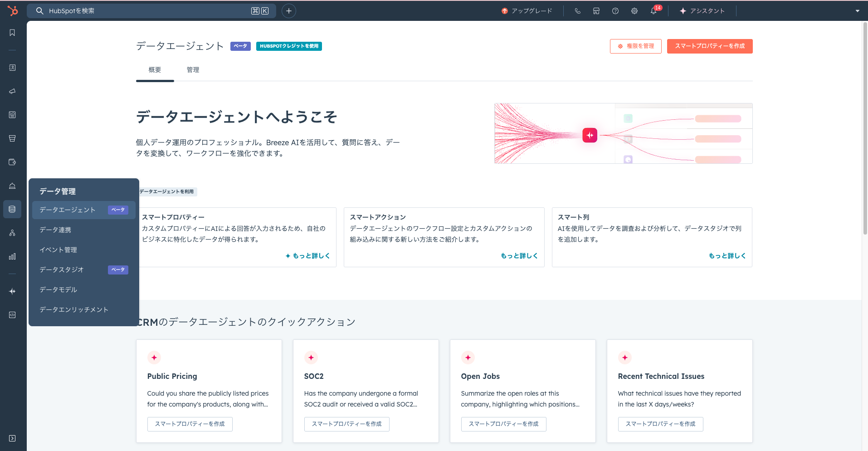This screenshot has width=868, height=451.
Task: Open the marketplace store icon
Action: click(x=596, y=11)
